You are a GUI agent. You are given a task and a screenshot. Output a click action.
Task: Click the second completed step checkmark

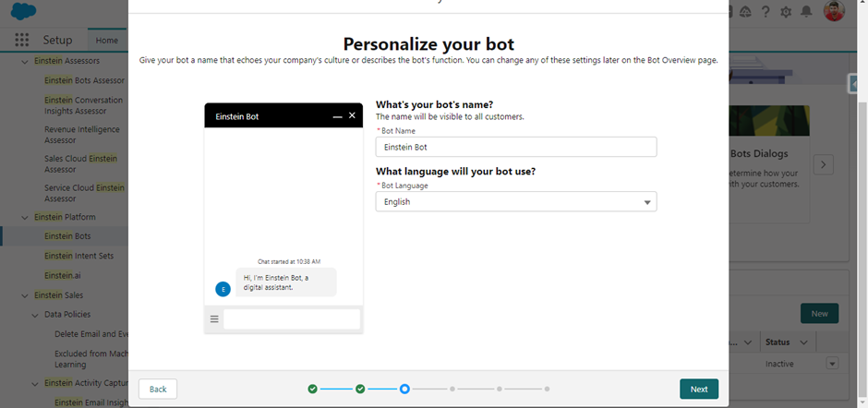click(x=360, y=390)
